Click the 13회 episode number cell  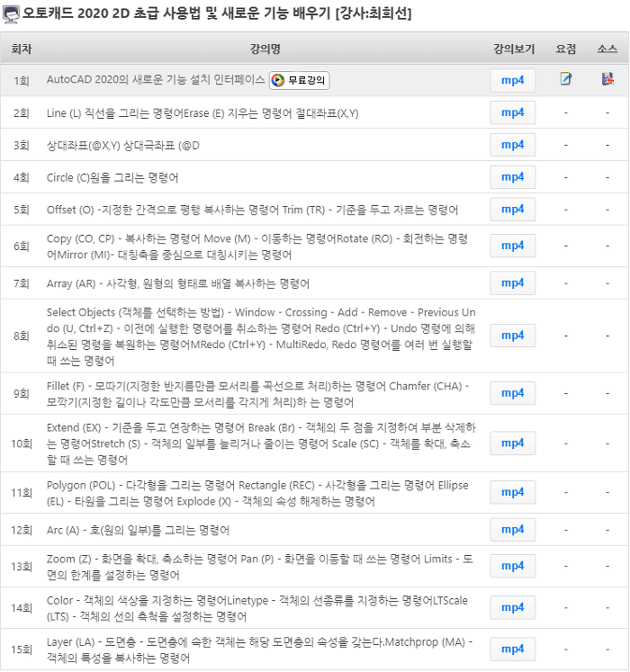tap(22, 567)
